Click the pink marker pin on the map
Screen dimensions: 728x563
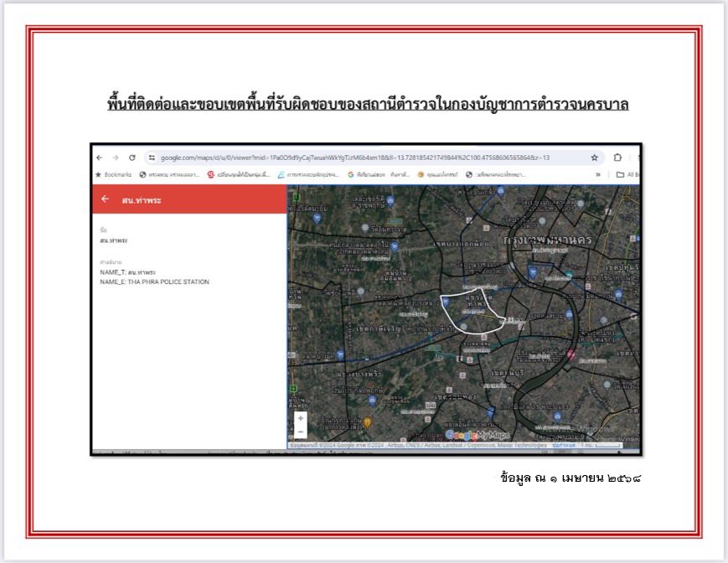click(x=572, y=355)
